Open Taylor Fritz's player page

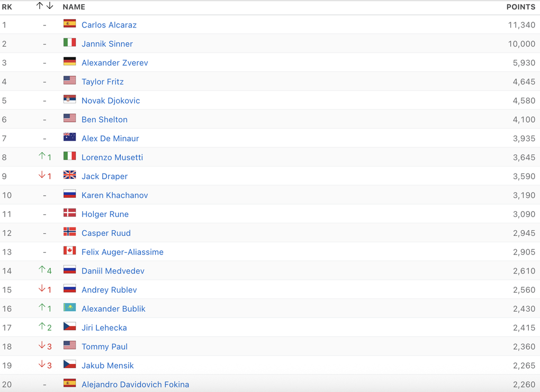coord(102,82)
